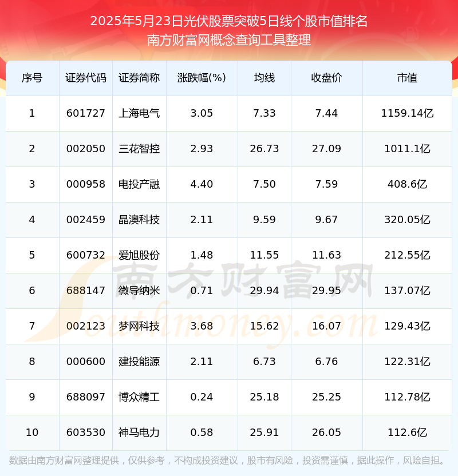Click the 建投能源 stock name
458x476 pixels.
point(139,361)
